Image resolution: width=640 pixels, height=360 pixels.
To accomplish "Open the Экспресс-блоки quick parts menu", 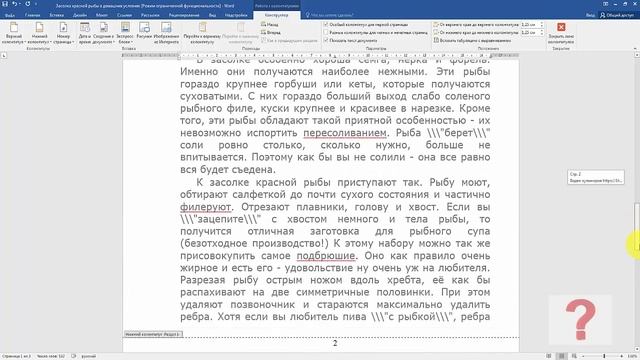I will point(125,33).
